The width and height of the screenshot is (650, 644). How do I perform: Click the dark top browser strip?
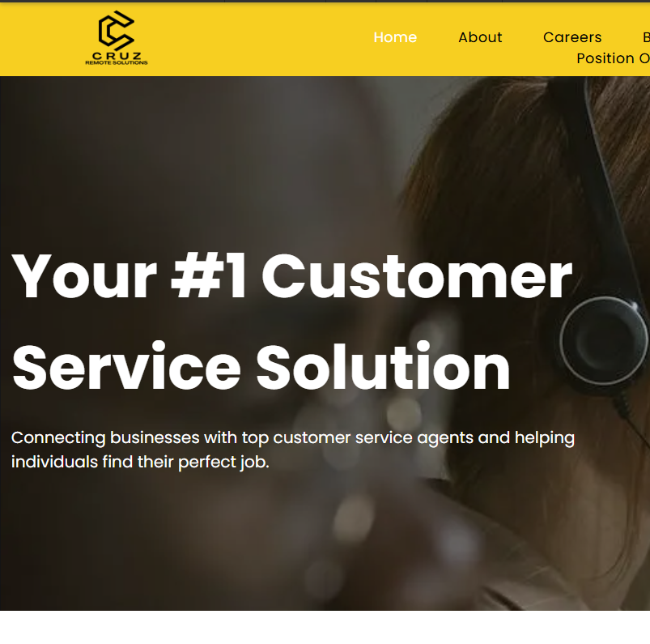325,2
